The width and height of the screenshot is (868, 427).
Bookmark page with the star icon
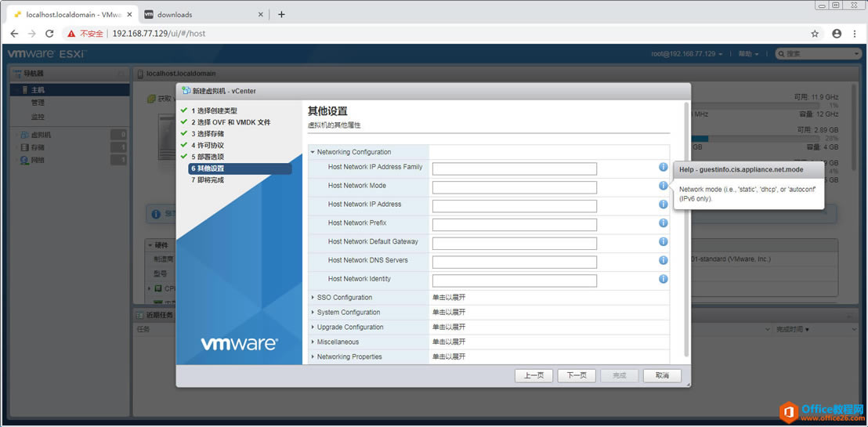pos(815,34)
